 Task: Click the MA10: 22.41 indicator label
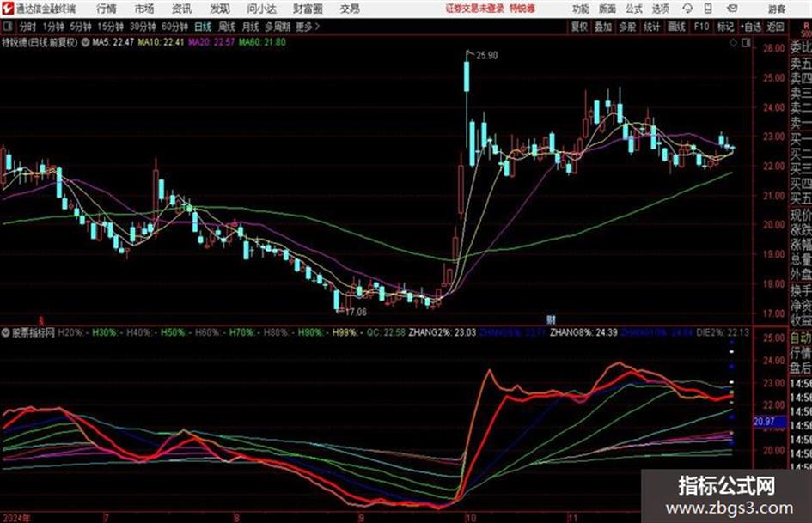[161, 42]
